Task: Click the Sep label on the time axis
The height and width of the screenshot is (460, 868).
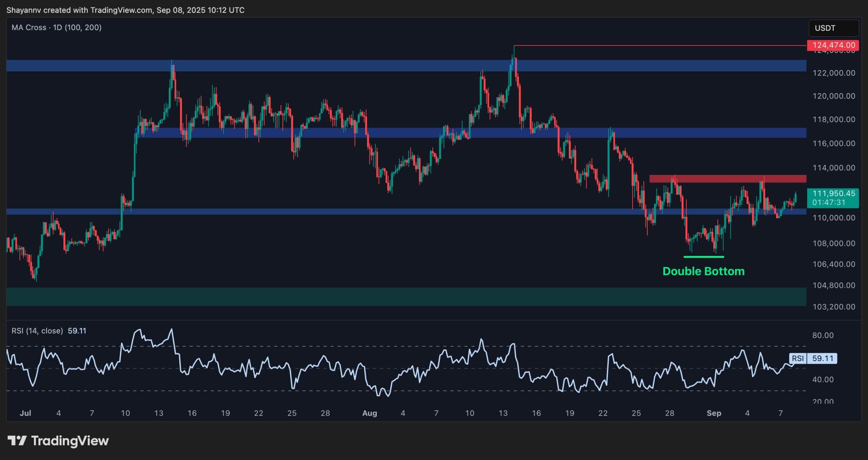Action: coord(714,413)
